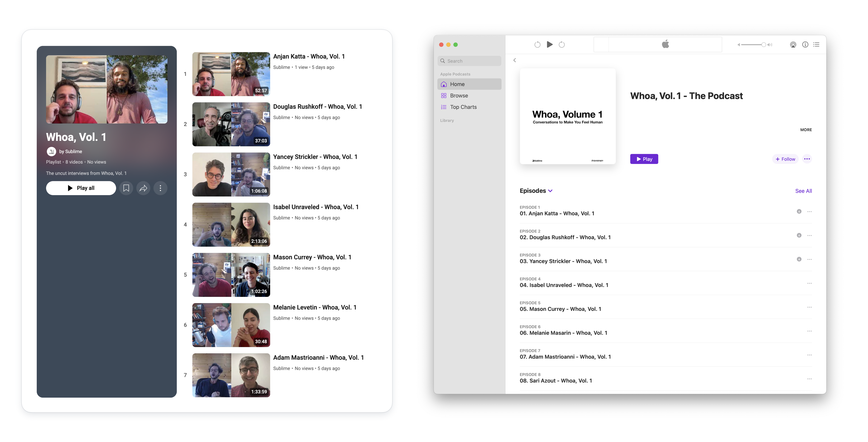Share the Whoa, Vol. 1 playlist
868x442 pixels.
click(x=143, y=188)
